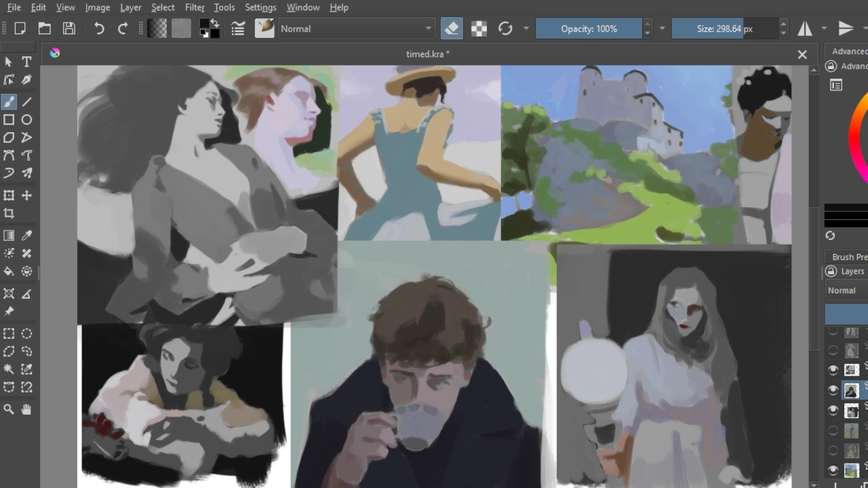Select the Measure tool

pos(26,293)
